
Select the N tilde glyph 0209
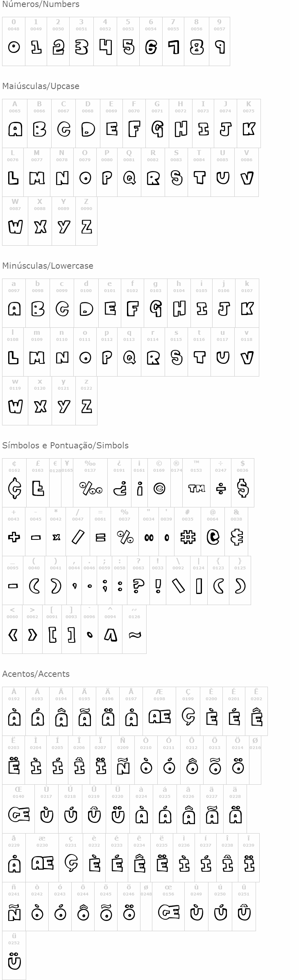(123, 760)
